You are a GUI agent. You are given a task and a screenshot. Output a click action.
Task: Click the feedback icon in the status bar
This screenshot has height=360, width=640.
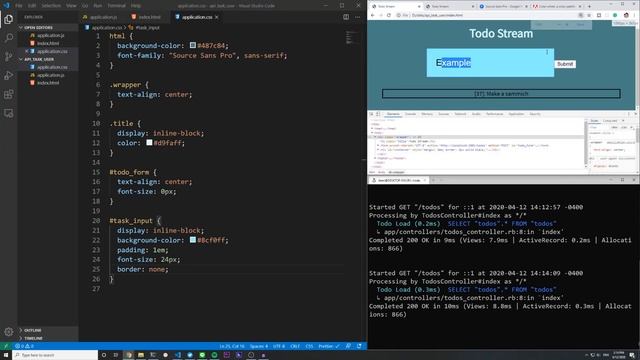pos(348,346)
